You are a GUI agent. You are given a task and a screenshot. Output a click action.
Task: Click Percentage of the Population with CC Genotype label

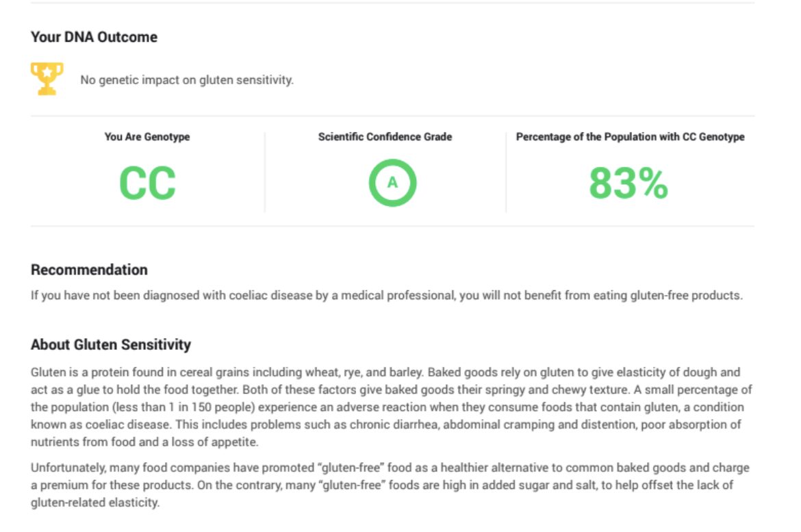click(x=630, y=137)
